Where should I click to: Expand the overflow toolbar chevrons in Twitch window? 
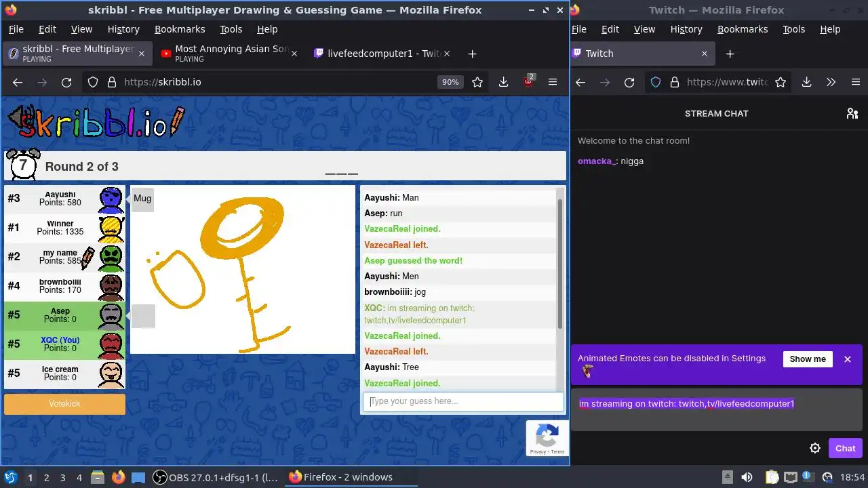coord(831,82)
